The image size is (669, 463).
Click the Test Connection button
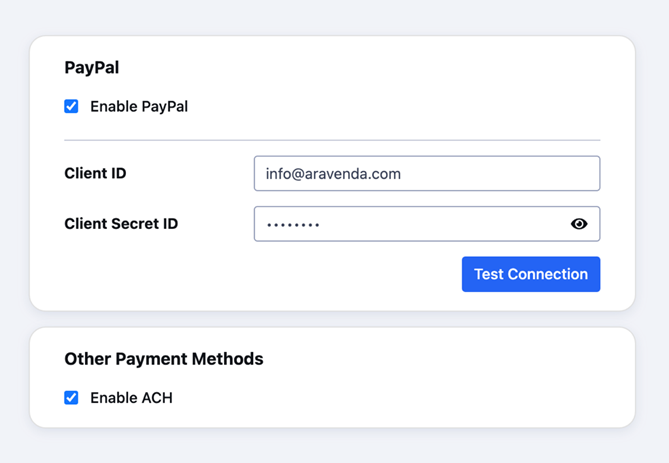tap(531, 274)
